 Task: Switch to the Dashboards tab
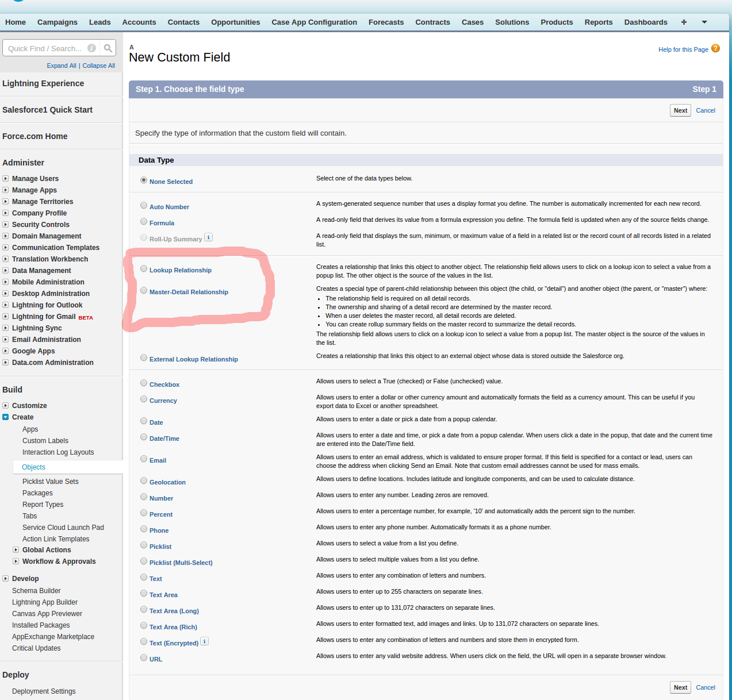(x=645, y=22)
